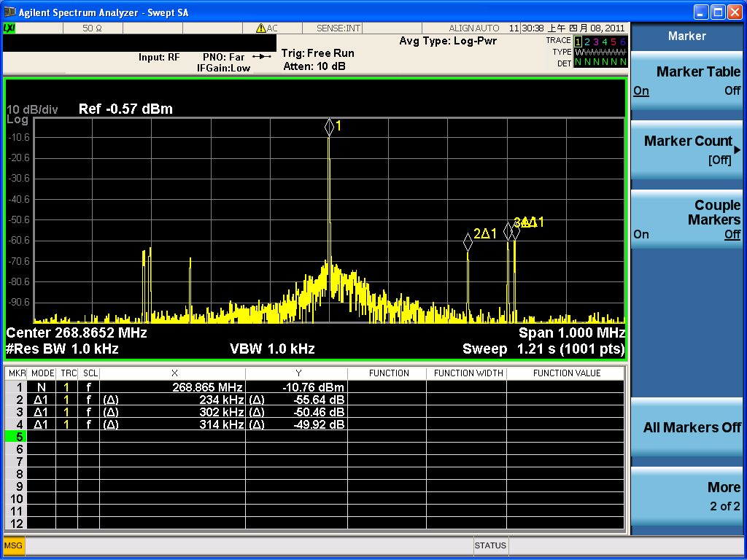The width and height of the screenshot is (747, 560).
Task: Toggle Marker Table On
Action: 641,91
